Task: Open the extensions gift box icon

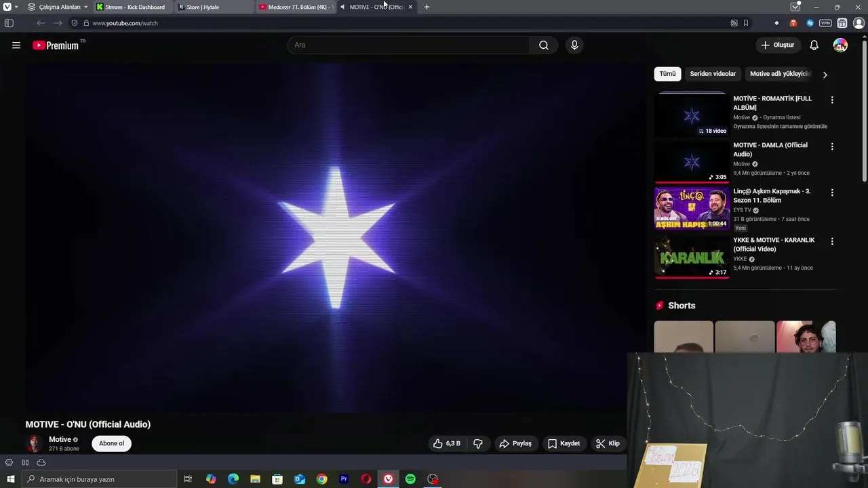Action: [842, 23]
